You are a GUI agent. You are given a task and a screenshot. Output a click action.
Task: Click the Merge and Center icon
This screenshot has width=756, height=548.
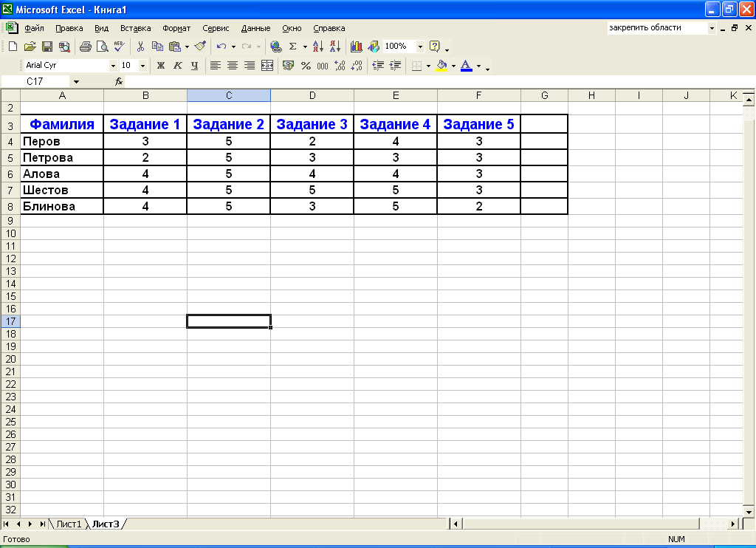(267, 66)
